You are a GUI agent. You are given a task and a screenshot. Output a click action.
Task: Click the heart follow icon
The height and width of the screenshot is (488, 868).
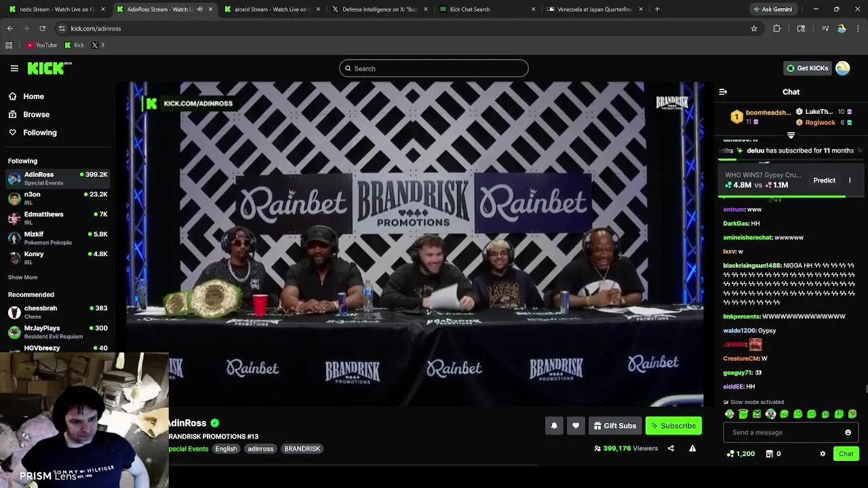[x=576, y=426]
